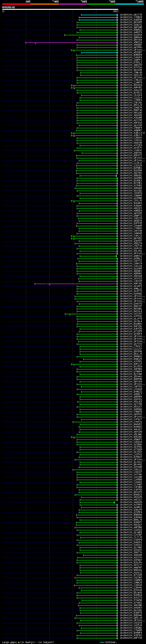Image resolution: width=146 pixels, height=644 pixels.
Task: Select the UniRef100_B1KNU0 label
Action: [x=131, y=324]
